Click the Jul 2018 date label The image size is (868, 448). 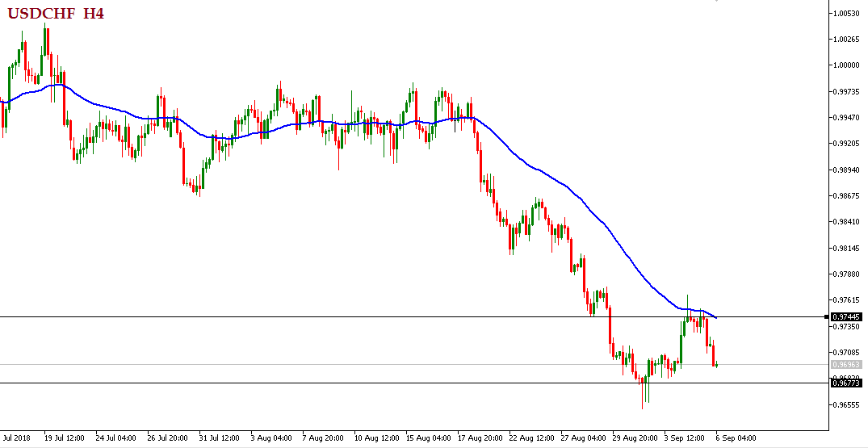pyautogui.click(x=16, y=438)
